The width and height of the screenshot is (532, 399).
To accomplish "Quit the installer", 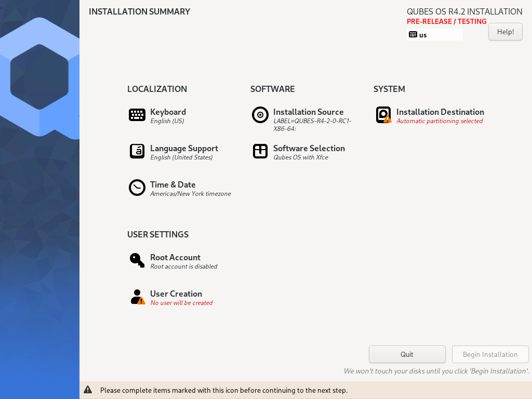I will point(407,354).
